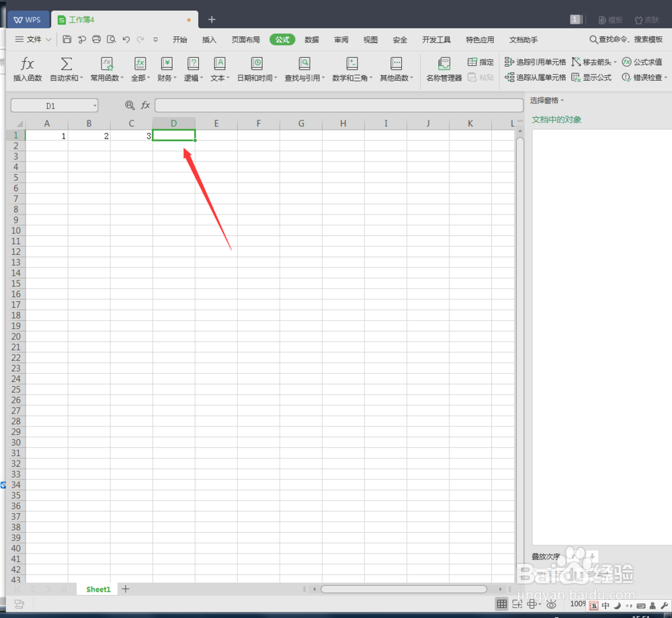The width and height of the screenshot is (672, 618).
Task: Open the 插入 (Insert) tab
Action: (x=209, y=40)
